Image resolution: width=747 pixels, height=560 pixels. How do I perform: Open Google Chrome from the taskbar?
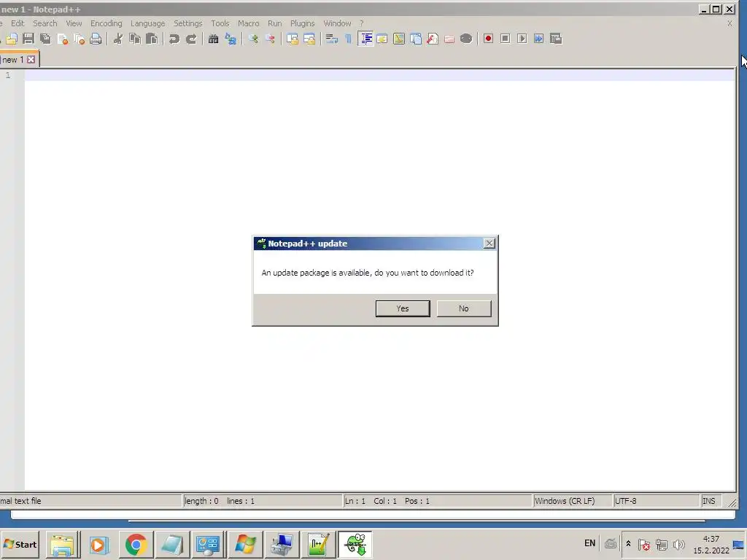136,544
